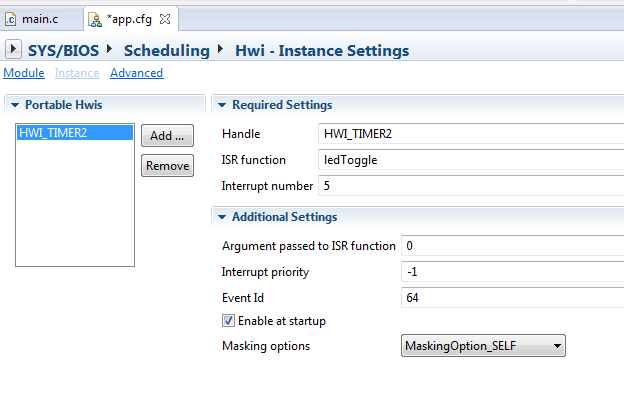Click the main.c file icon
The width and height of the screenshot is (624, 394).
click(x=10, y=19)
